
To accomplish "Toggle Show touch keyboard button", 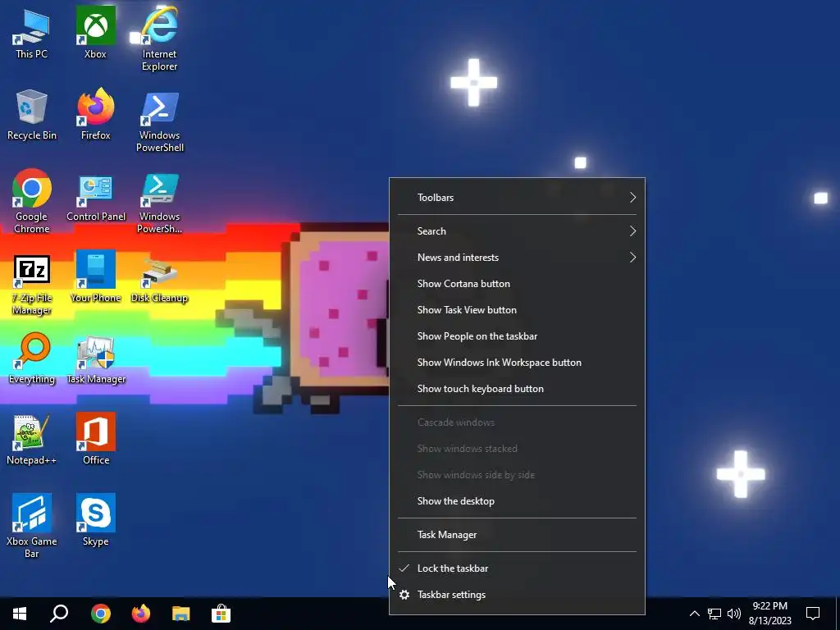I will point(517,389).
